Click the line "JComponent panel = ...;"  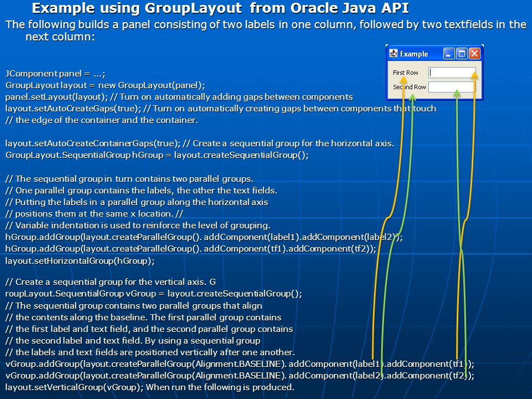55,74
